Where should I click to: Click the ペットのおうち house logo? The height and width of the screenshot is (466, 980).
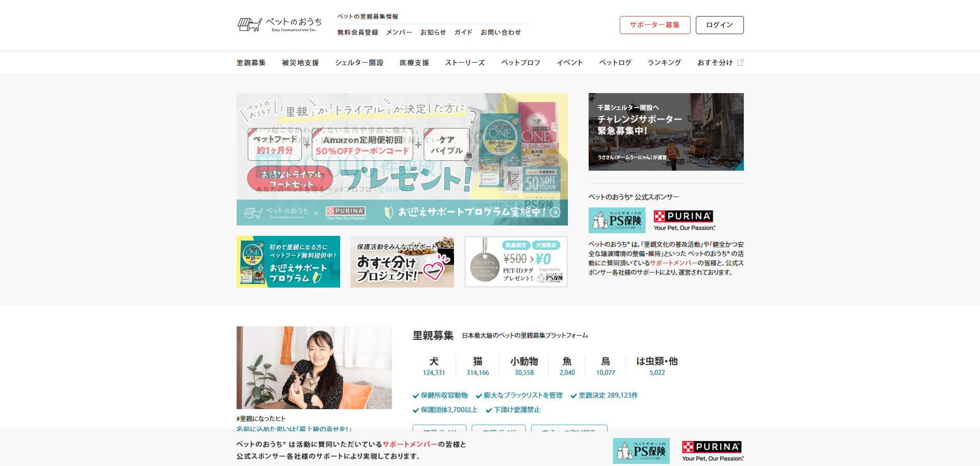280,24
